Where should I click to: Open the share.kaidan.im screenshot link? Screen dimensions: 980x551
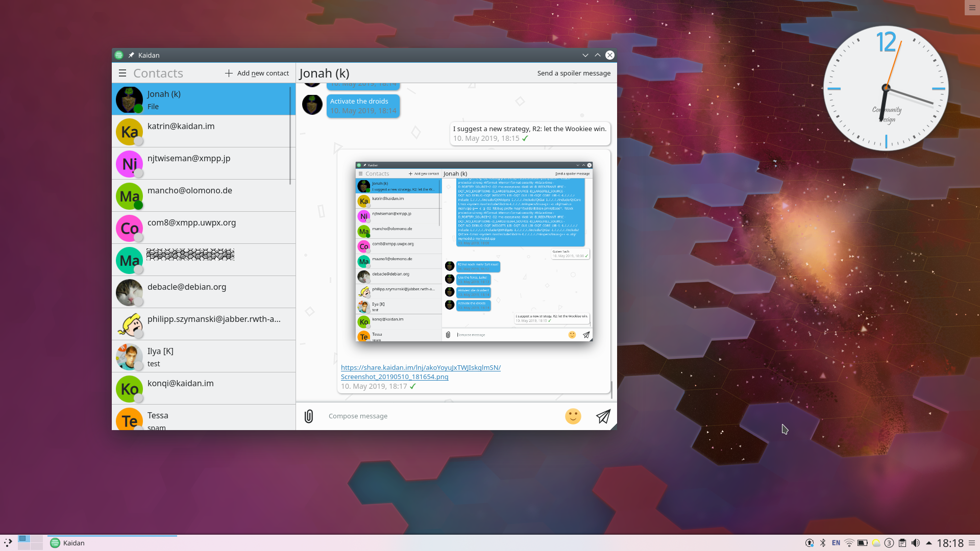coord(421,372)
